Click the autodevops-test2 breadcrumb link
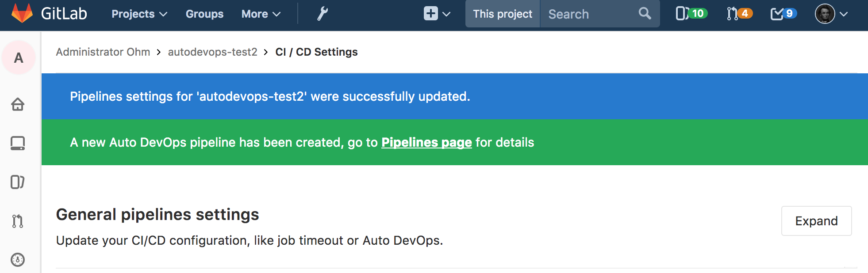 (212, 52)
